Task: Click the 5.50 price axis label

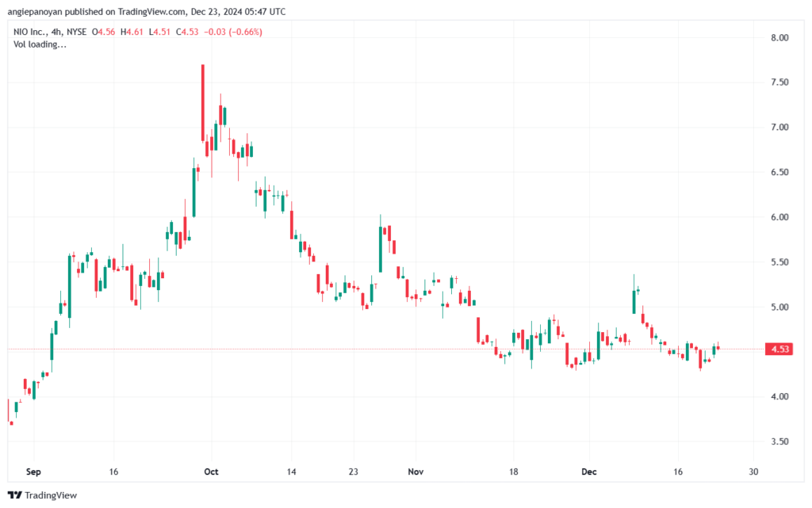Action: [779, 262]
